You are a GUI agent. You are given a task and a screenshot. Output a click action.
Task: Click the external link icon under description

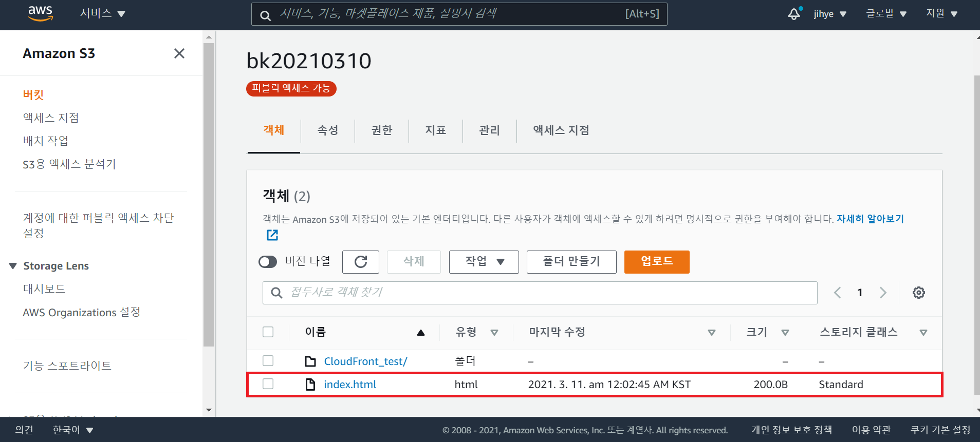point(272,235)
